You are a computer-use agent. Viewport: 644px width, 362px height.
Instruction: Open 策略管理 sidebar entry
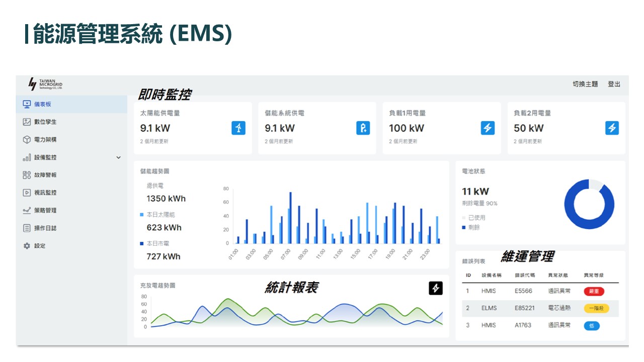click(x=45, y=210)
